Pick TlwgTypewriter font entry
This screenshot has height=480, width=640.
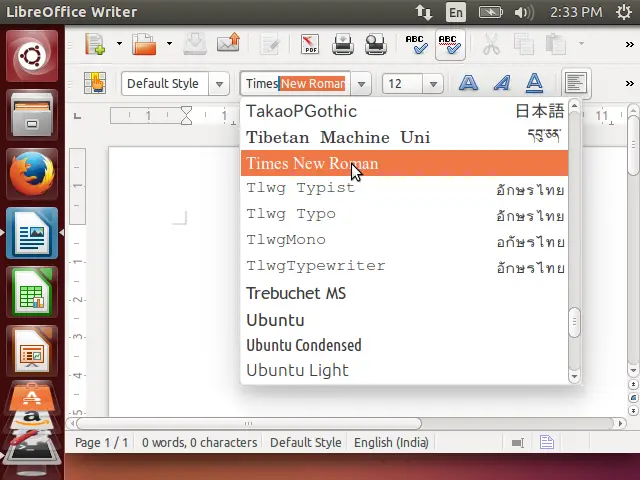click(404, 267)
